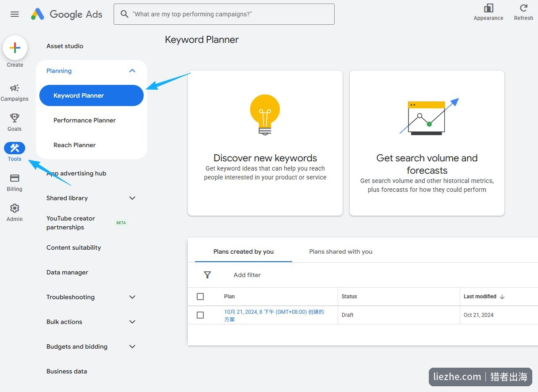Open Data manager
The width and height of the screenshot is (538, 392).
click(67, 272)
